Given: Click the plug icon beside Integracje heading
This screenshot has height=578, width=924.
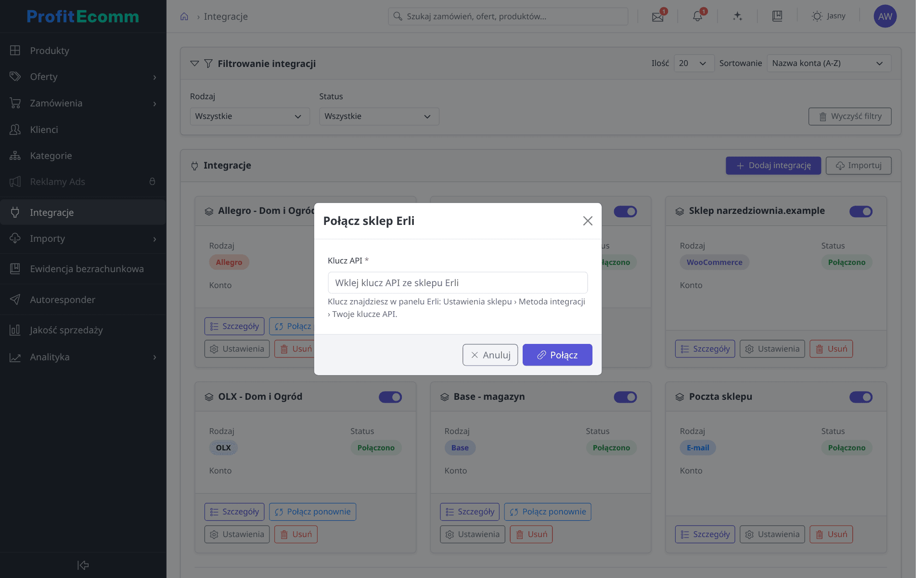Looking at the screenshot, I should (x=194, y=166).
